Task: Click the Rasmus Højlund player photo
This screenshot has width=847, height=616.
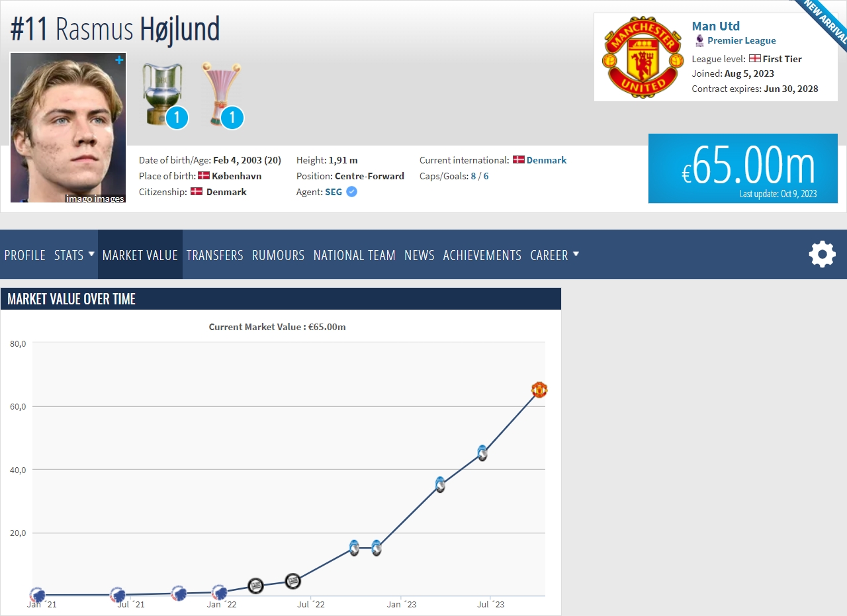Action: [x=68, y=128]
